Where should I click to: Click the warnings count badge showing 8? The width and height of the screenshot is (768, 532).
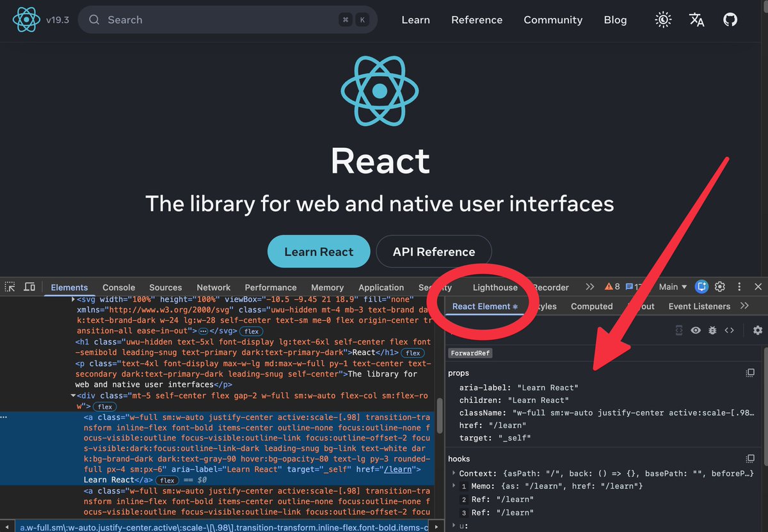pos(612,287)
